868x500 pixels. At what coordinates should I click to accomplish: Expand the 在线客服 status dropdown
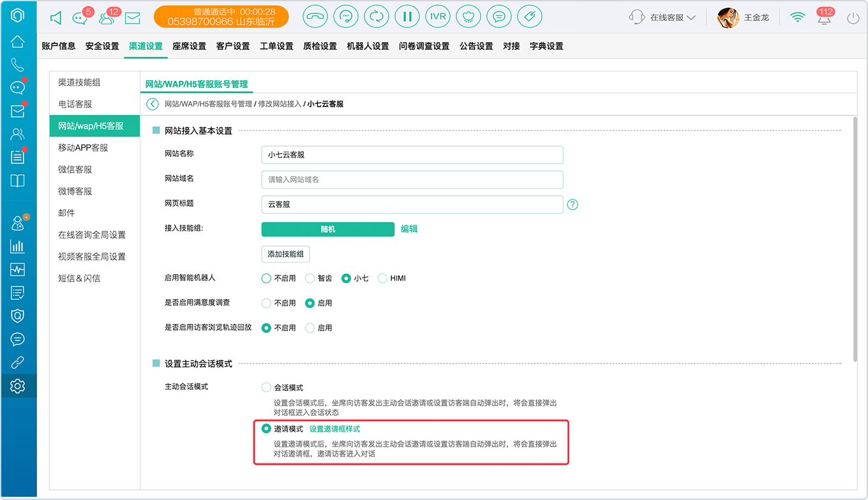(662, 17)
